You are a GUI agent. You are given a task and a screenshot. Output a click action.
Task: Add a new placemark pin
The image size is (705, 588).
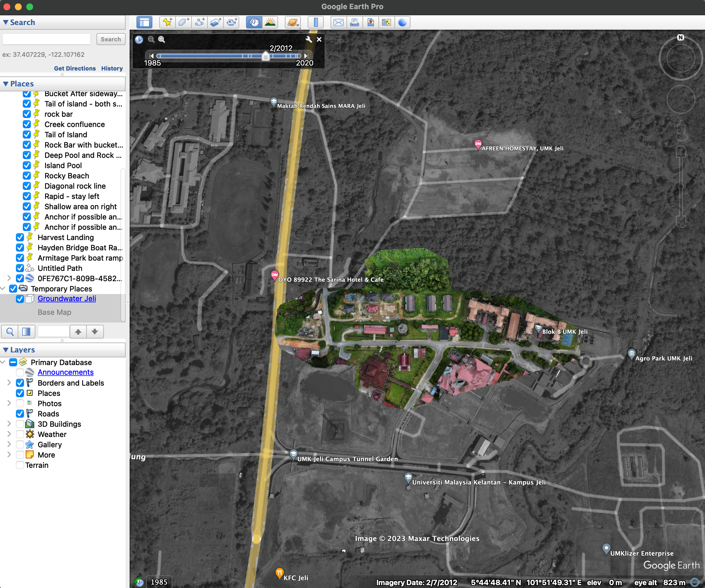tap(167, 23)
